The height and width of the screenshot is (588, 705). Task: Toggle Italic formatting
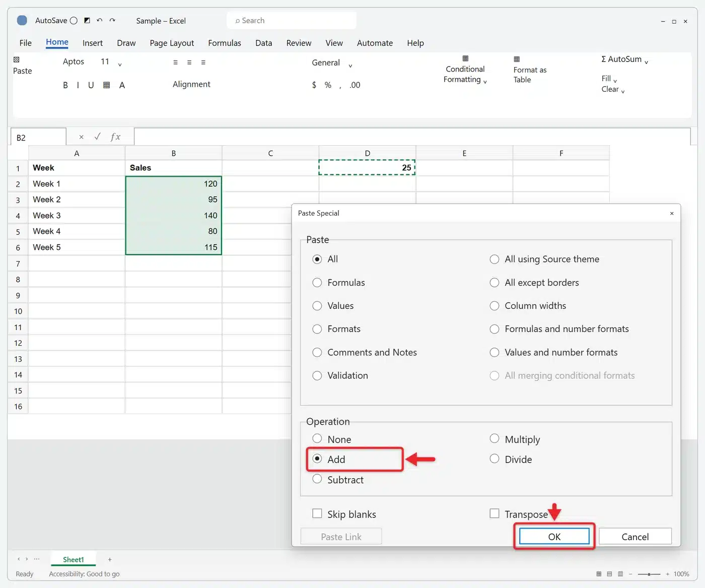click(x=78, y=85)
